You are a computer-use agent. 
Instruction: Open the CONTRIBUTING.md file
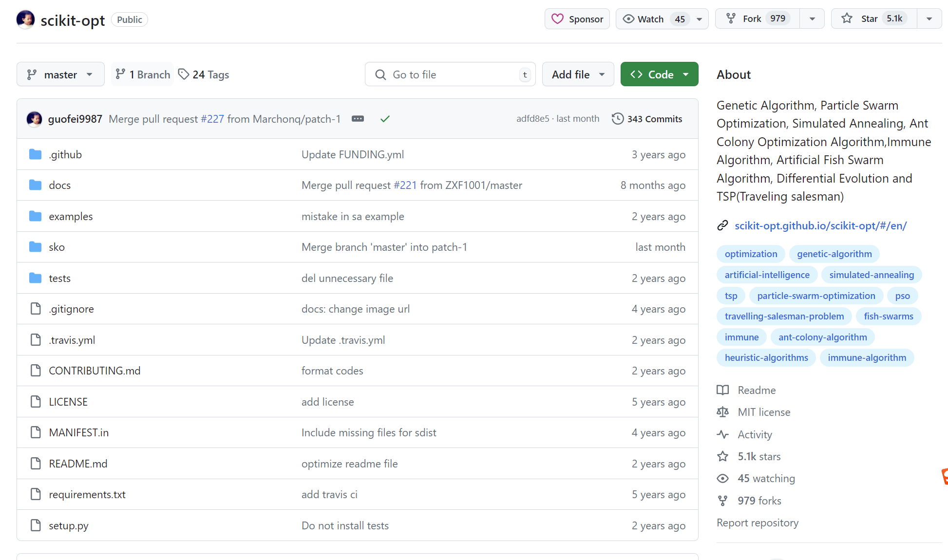coord(95,371)
